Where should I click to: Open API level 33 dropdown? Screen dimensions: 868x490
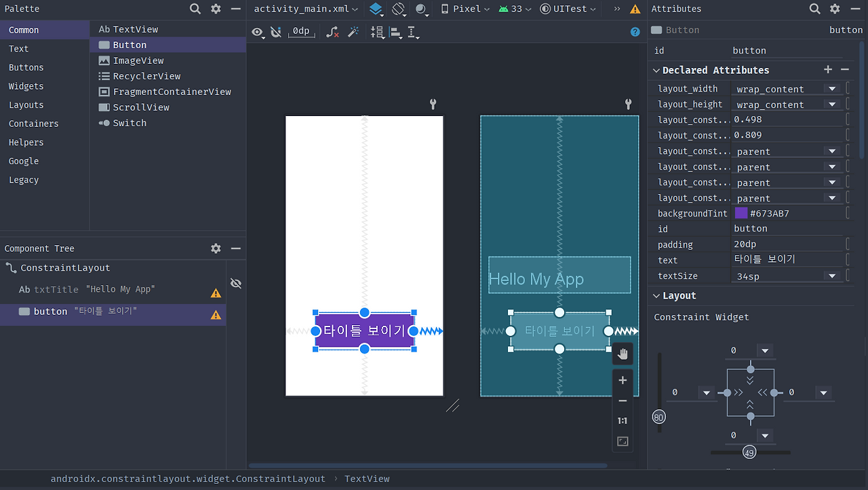tap(515, 9)
